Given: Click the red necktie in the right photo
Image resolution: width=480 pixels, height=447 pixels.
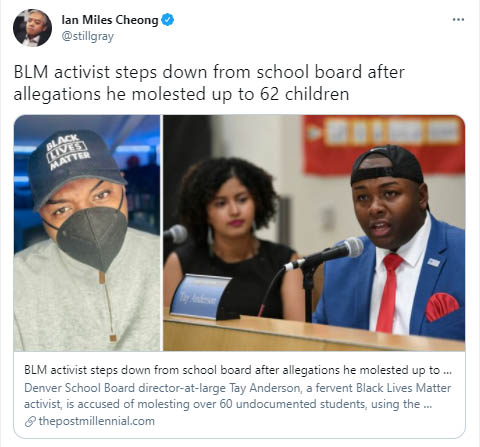Looking at the screenshot, I should point(388,292).
